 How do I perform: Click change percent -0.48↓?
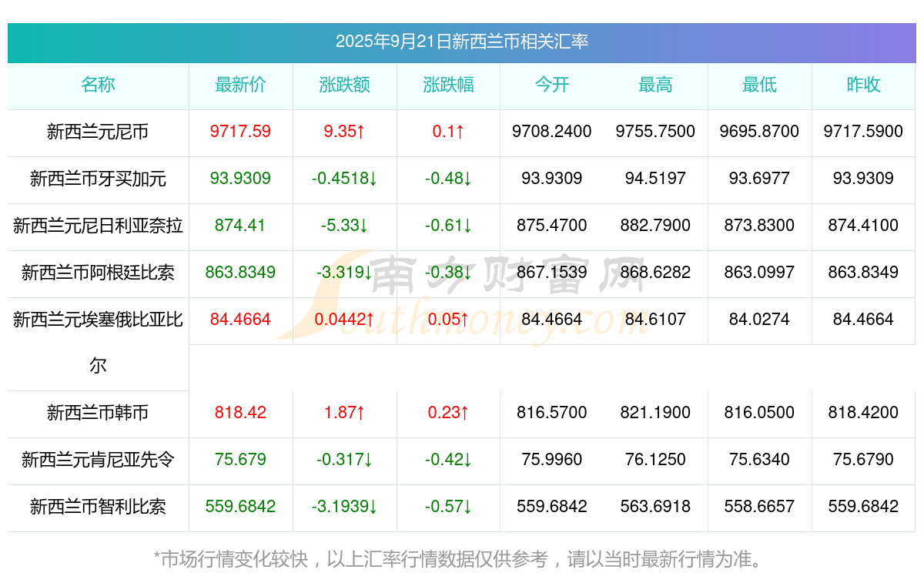pos(448,179)
